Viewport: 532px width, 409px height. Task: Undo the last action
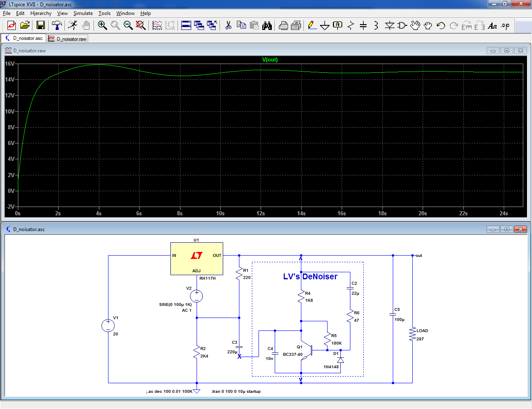(441, 26)
